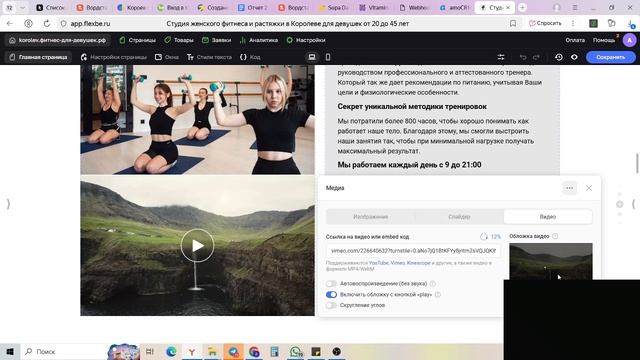Image resolution: width=640 pixels, height=360 pixels.
Task: Click the YouTube link in the hint text
Action: [x=378, y=263]
